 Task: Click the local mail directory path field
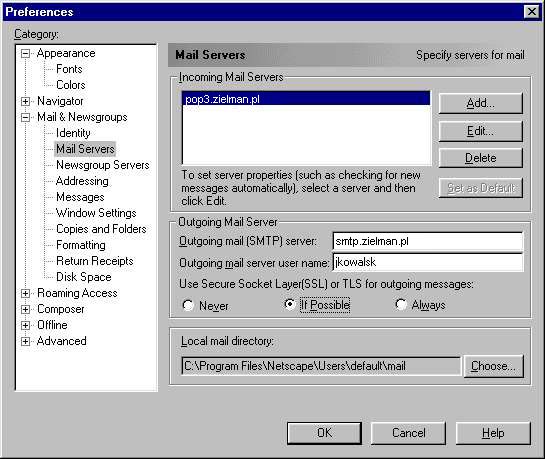click(x=321, y=366)
